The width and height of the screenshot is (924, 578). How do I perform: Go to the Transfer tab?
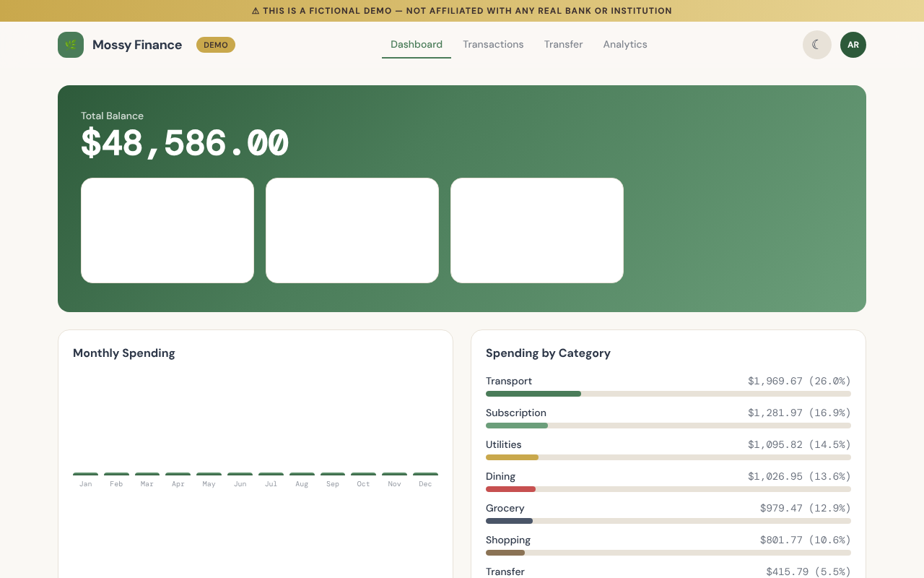coord(563,45)
